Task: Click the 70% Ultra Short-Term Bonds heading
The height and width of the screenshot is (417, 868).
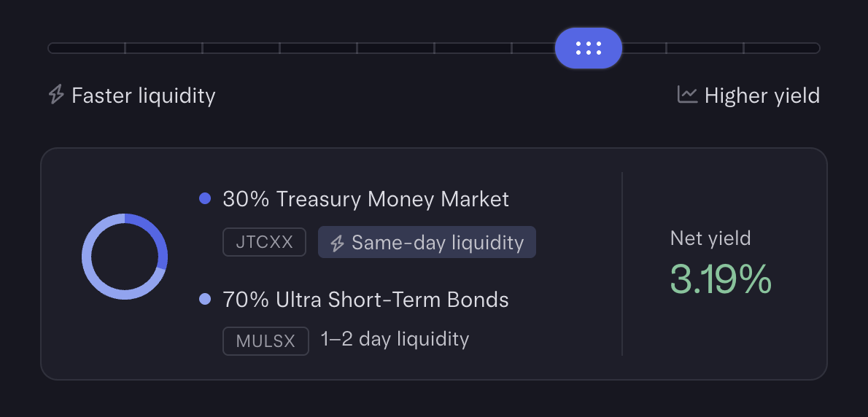Action: click(365, 300)
